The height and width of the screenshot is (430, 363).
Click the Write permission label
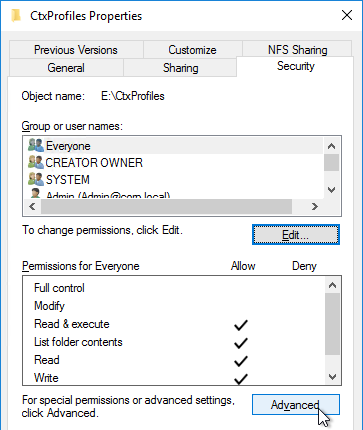[46, 378]
